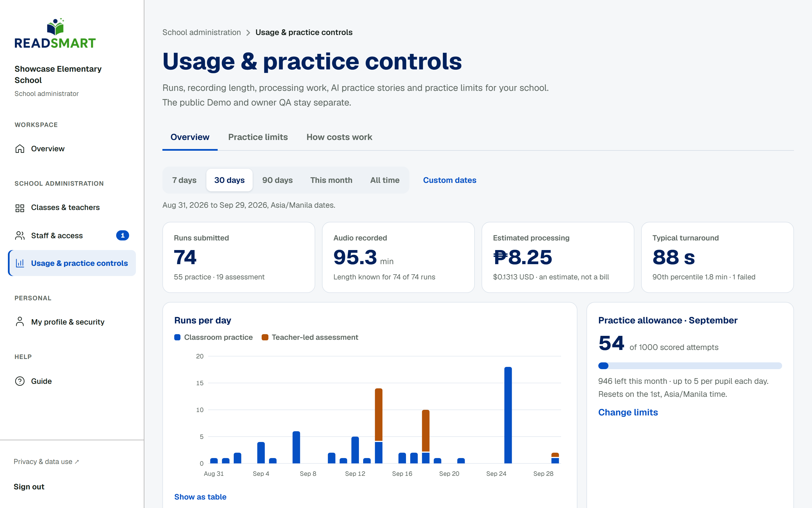Click the Estimated processing ₱8.25 value
The width and height of the screenshot is (812, 508).
(522, 257)
